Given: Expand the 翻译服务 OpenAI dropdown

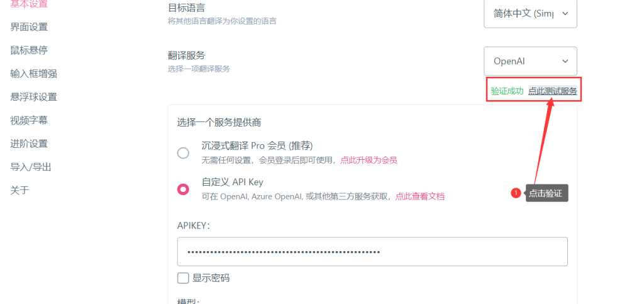Looking at the screenshot, I should tap(530, 61).
